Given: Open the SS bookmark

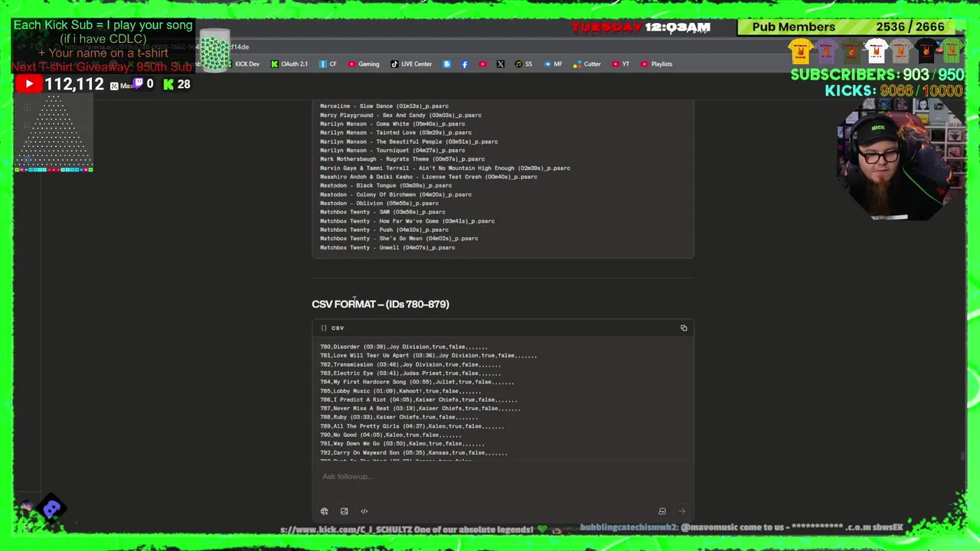Looking at the screenshot, I should click(x=524, y=64).
